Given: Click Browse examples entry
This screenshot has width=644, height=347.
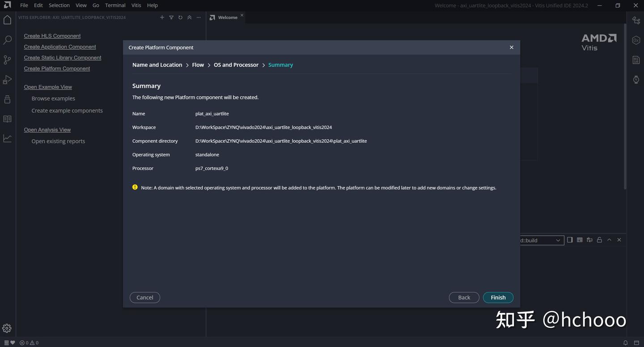Looking at the screenshot, I should (x=53, y=99).
